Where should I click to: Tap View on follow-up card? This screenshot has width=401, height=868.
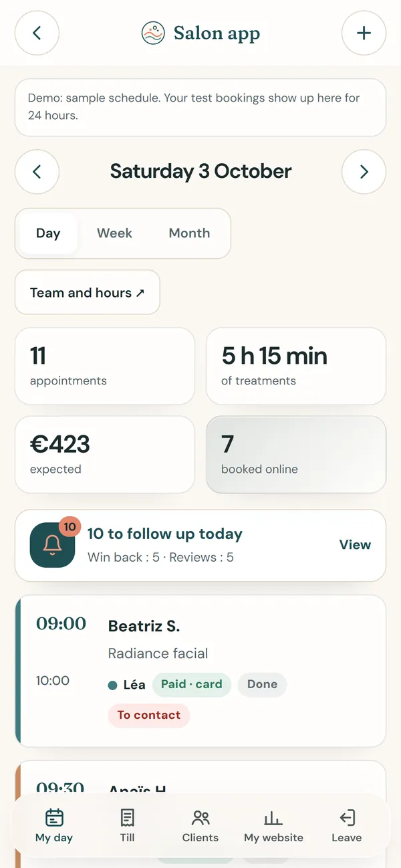(x=355, y=545)
